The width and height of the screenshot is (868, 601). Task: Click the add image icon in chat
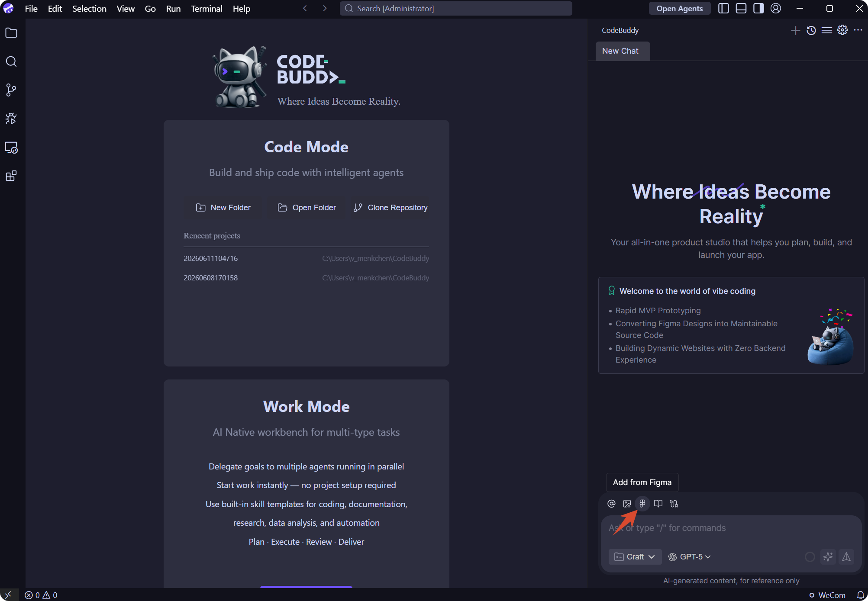coord(627,504)
